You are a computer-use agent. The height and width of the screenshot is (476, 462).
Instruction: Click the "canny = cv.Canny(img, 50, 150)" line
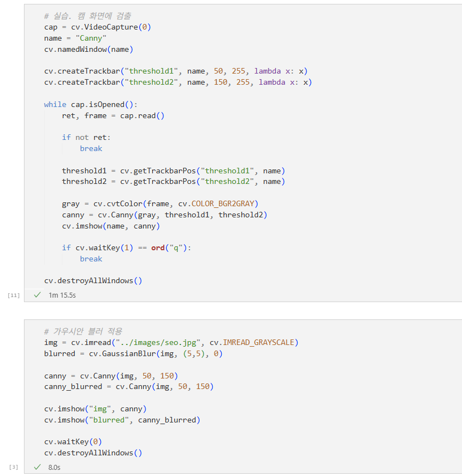pyautogui.click(x=111, y=376)
